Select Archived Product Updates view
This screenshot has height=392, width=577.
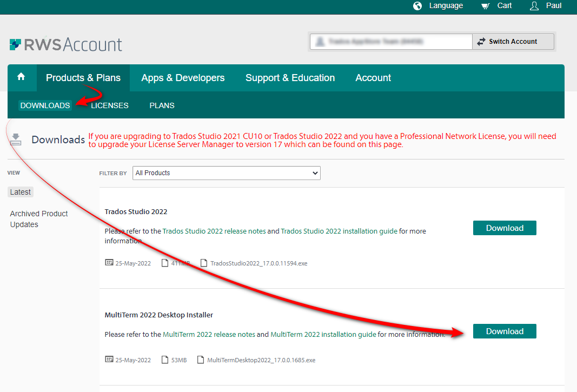38,219
